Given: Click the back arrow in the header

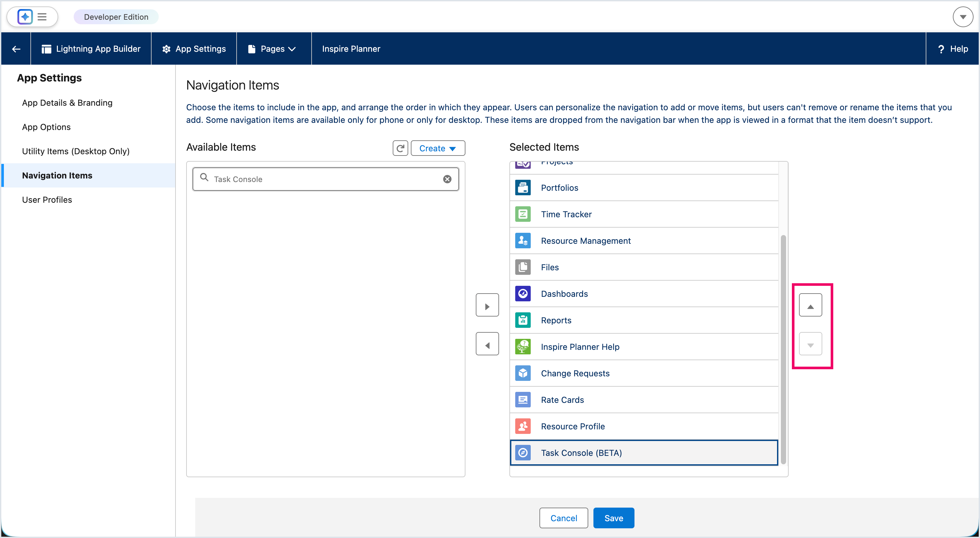Looking at the screenshot, I should point(16,49).
